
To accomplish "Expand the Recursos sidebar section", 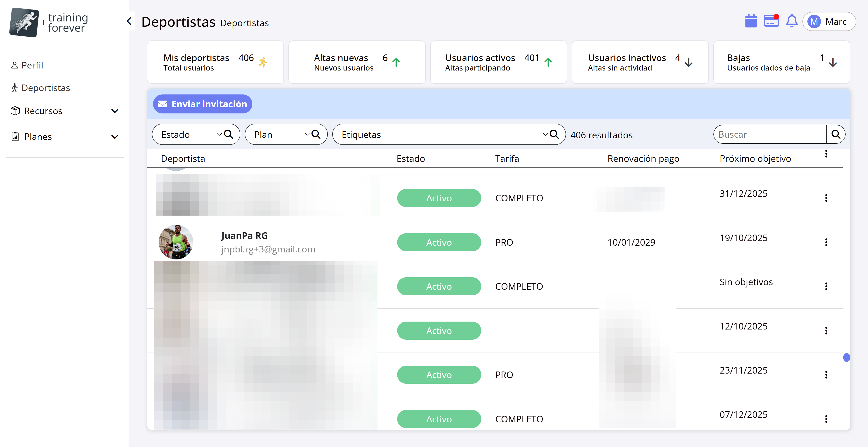I will point(115,111).
